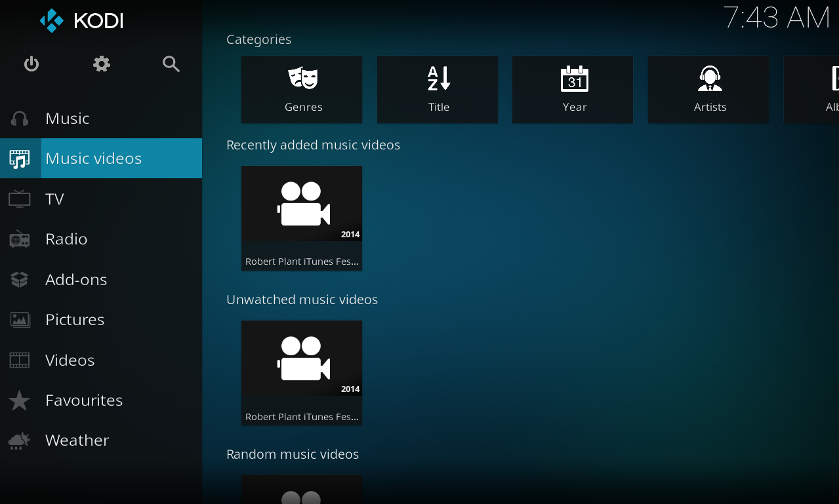Open the Weather cloud icon
This screenshot has height=504, width=839.
pyautogui.click(x=20, y=440)
